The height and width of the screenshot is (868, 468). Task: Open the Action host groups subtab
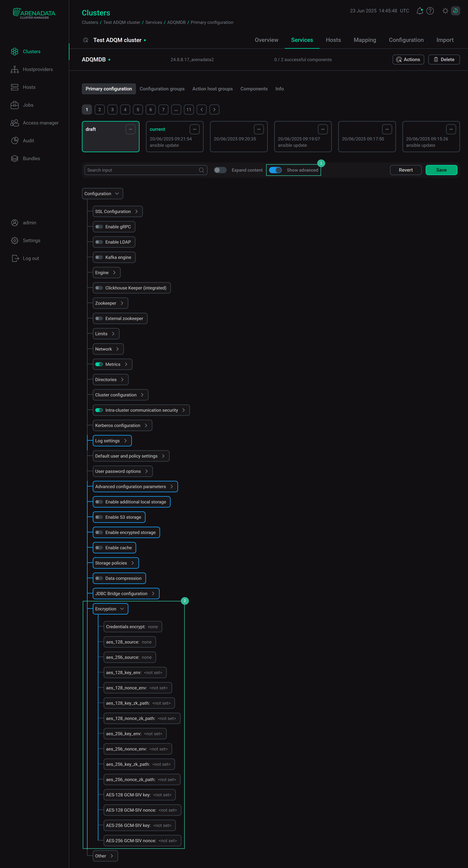[x=212, y=89]
